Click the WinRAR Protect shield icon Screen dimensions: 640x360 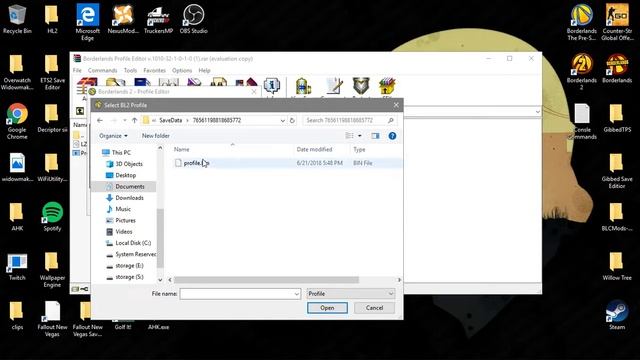(x=361, y=87)
